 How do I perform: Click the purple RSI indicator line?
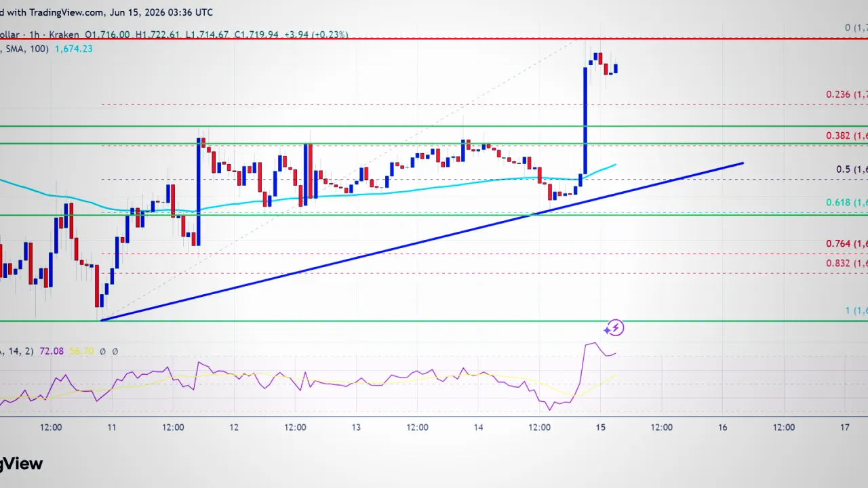(305, 380)
